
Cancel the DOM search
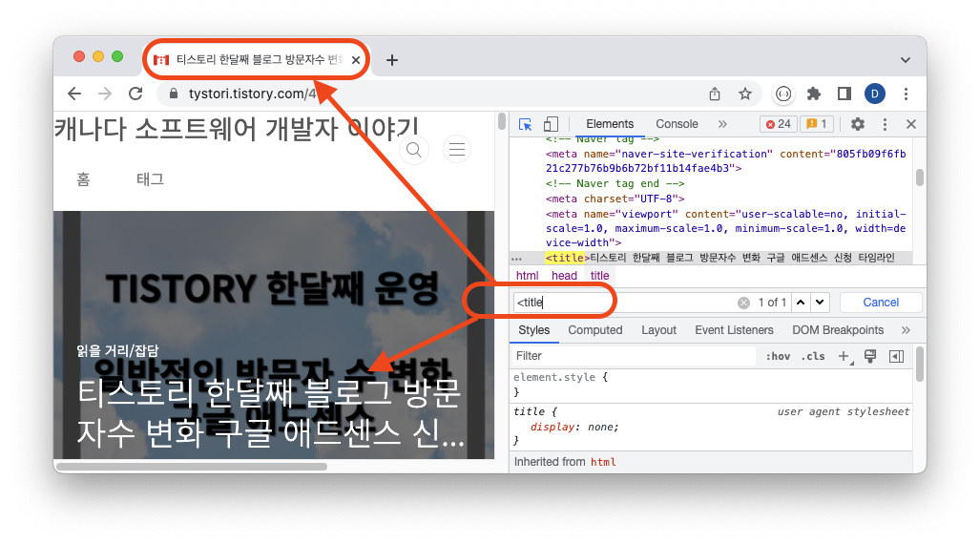pyautogui.click(x=881, y=303)
